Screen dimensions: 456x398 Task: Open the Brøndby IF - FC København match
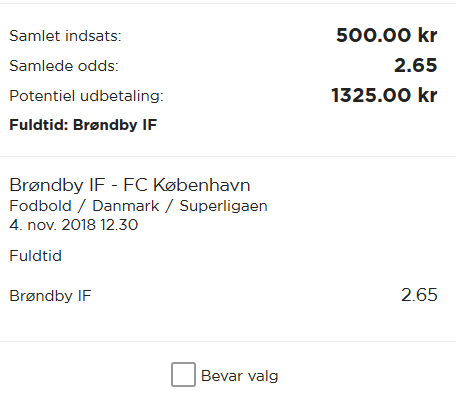130,185
